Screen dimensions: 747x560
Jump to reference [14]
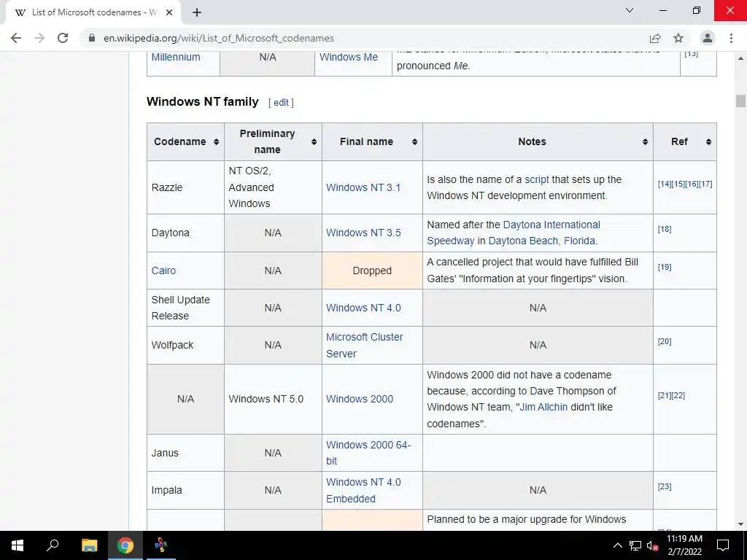[x=664, y=184]
